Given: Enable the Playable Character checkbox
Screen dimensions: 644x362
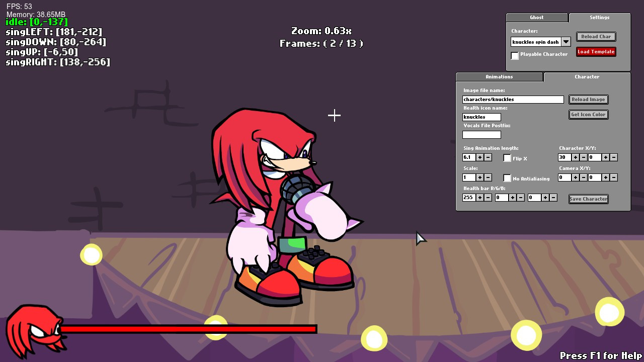Looking at the screenshot, I should [515, 55].
